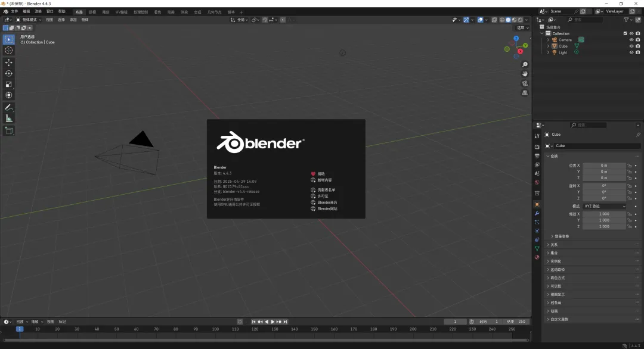Open the Physics properties tab
This screenshot has height=349, width=644.
(537, 231)
